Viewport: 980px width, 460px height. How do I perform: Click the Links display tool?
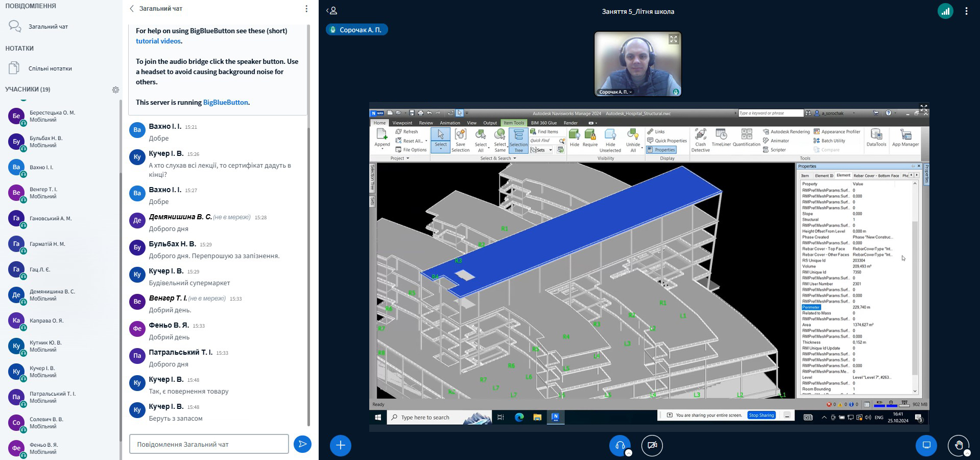click(x=656, y=132)
